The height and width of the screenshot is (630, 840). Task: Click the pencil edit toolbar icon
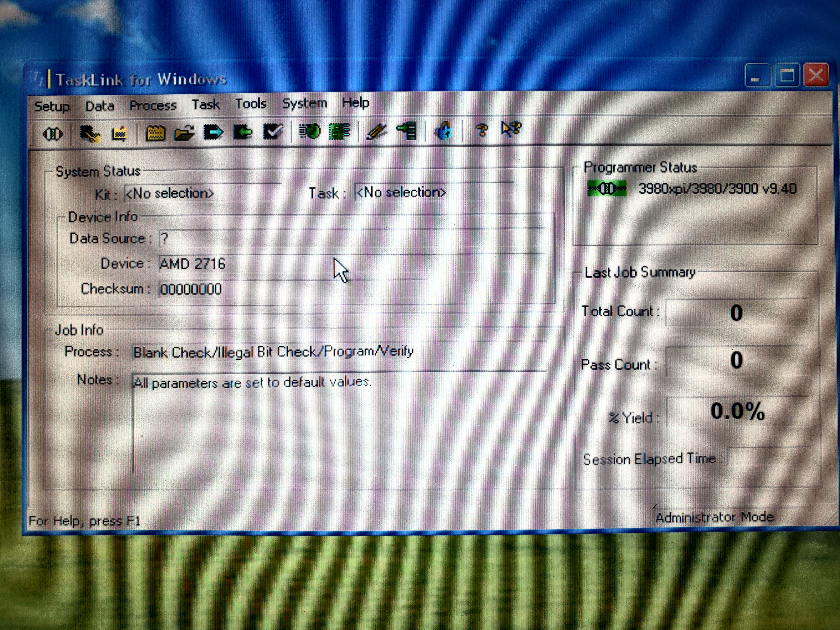point(376,131)
